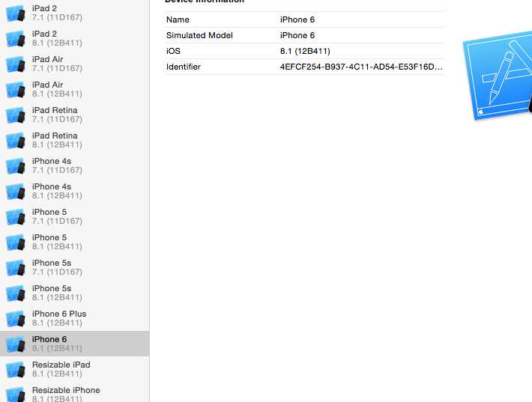
Task: Click the large Xcode simulator blueprint image
Action: 498,76
